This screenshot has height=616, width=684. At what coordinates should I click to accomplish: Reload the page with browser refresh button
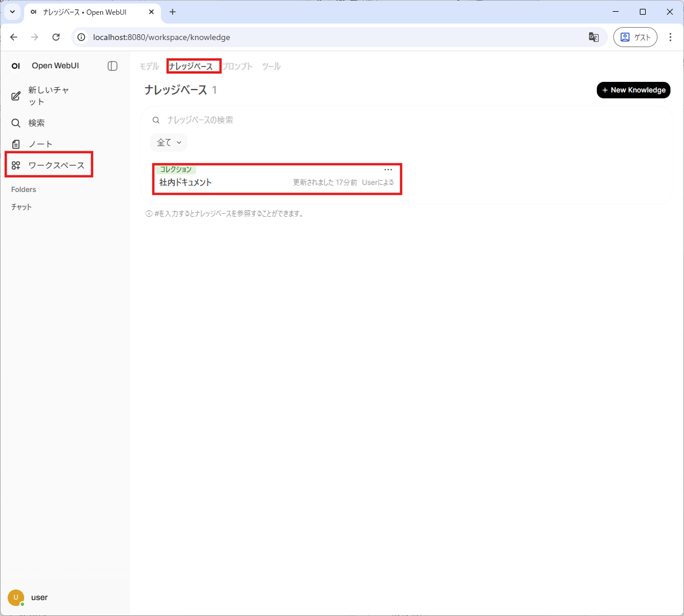click(x=56, y=37)
